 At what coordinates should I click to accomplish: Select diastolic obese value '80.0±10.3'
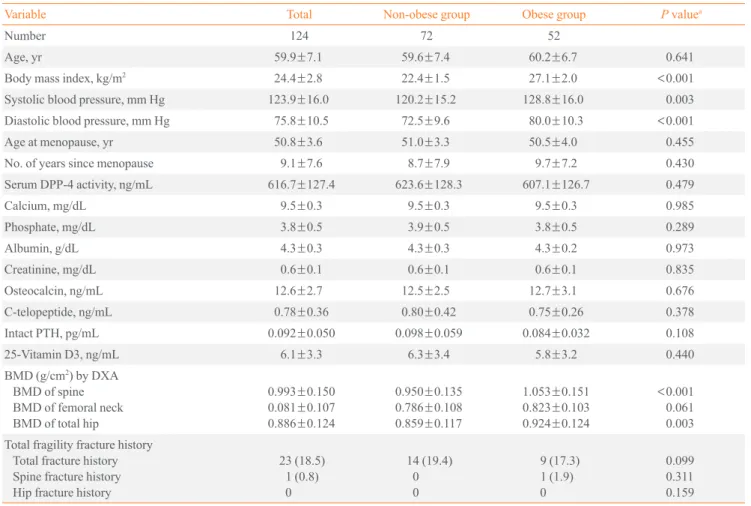coord(556,121)
